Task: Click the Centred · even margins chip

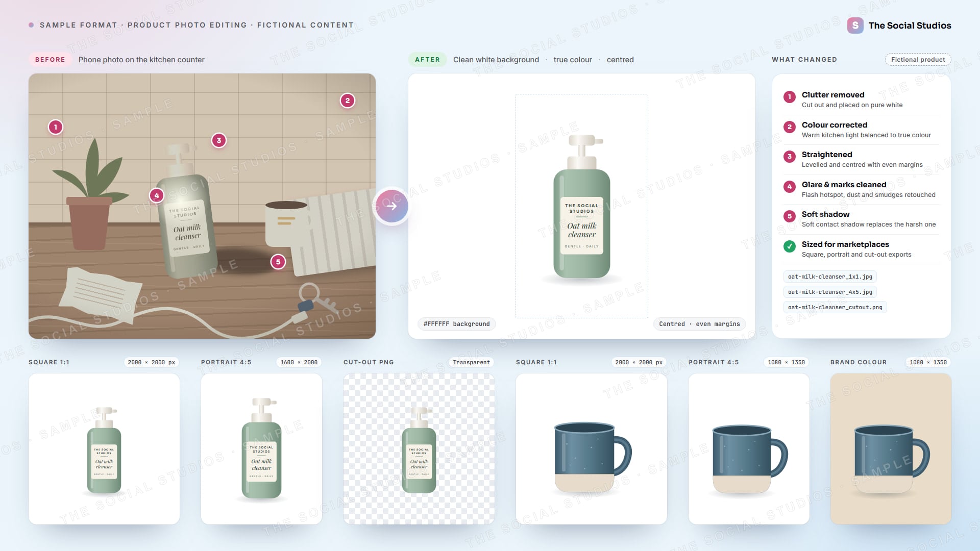Action: pyautogui.click(x=699, y=324)
